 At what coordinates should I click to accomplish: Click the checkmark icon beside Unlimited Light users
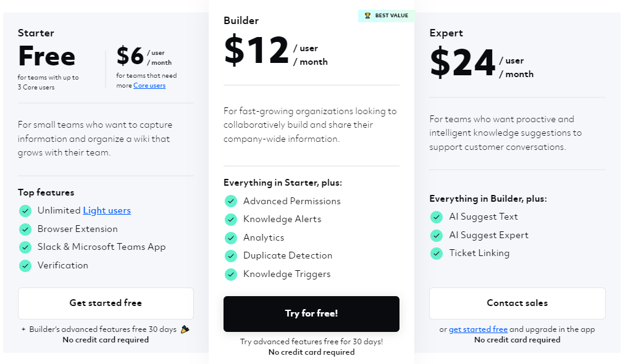[x=25, y=211]
